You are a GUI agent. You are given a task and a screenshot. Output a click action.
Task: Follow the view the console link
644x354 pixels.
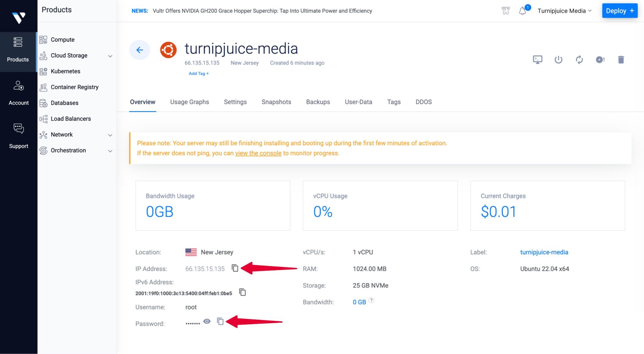click(x=258, y=153)
